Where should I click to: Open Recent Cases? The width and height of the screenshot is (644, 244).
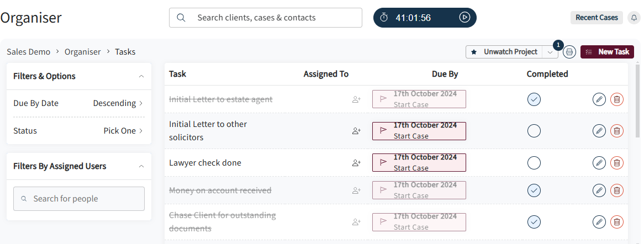click(x=597, y=18)
